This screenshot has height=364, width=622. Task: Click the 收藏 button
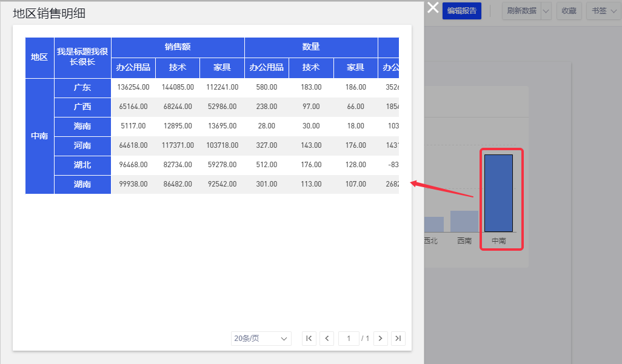(569, 11)
